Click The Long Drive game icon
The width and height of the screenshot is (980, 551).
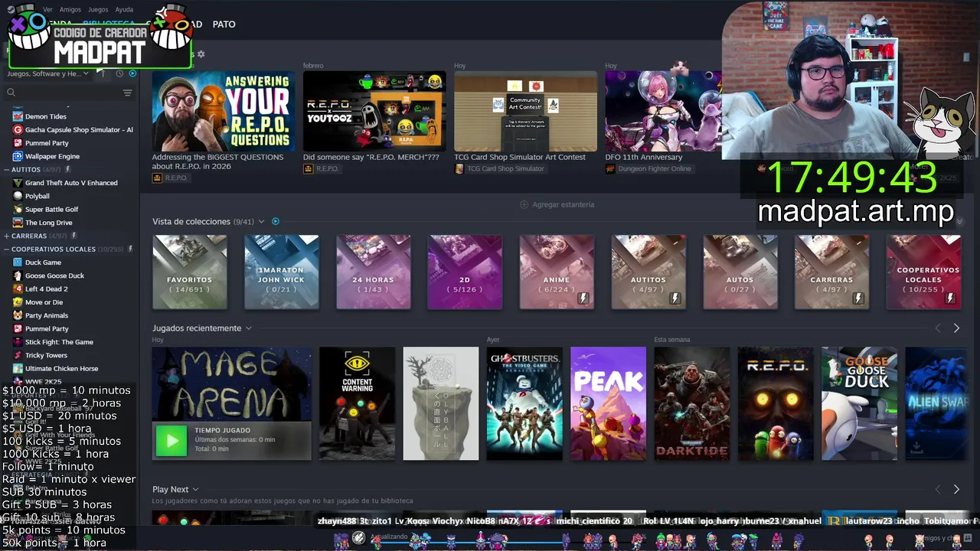coord(18,223)
